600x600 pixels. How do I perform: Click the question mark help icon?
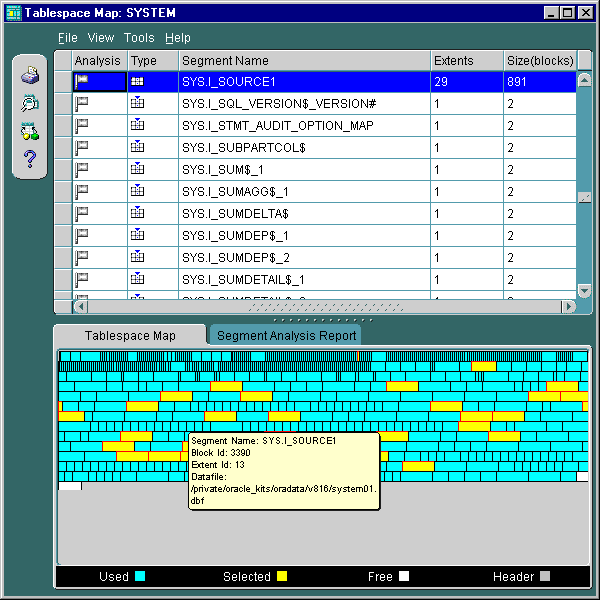coord(30,159)
